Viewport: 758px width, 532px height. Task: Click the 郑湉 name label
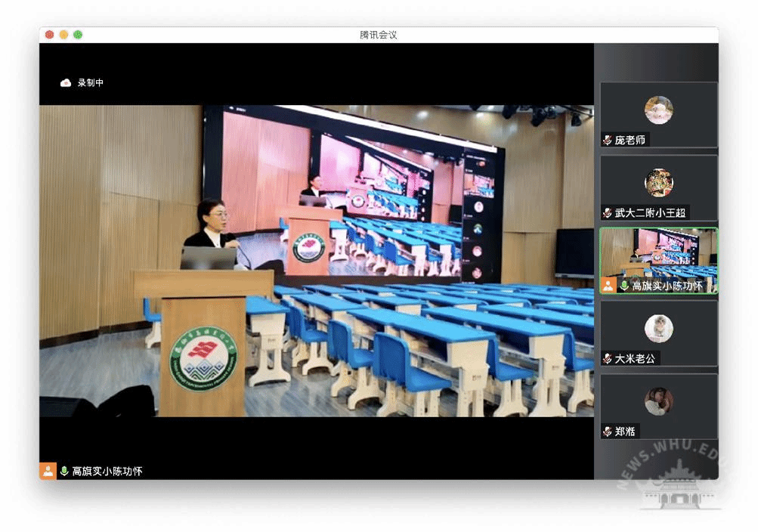(625, 431)
